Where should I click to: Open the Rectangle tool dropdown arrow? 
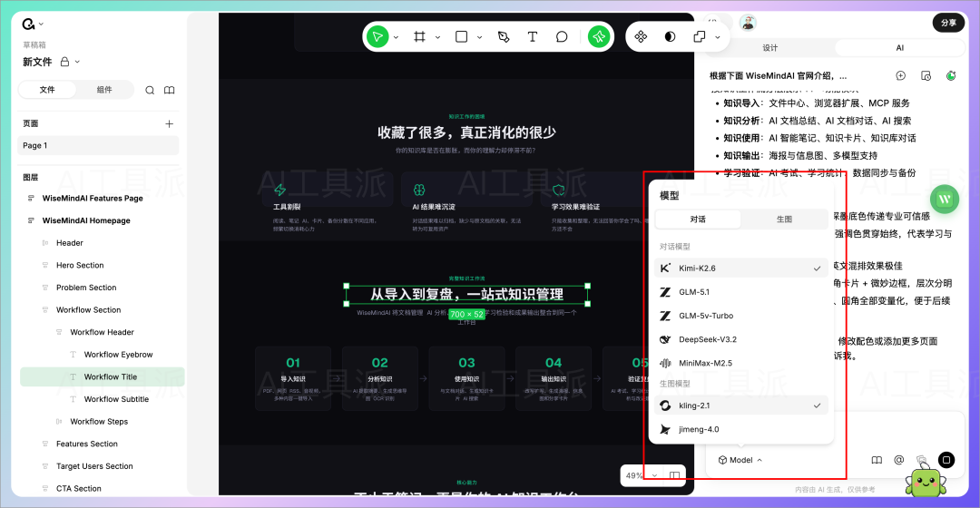pyautogui.click(x=479, y=37)
